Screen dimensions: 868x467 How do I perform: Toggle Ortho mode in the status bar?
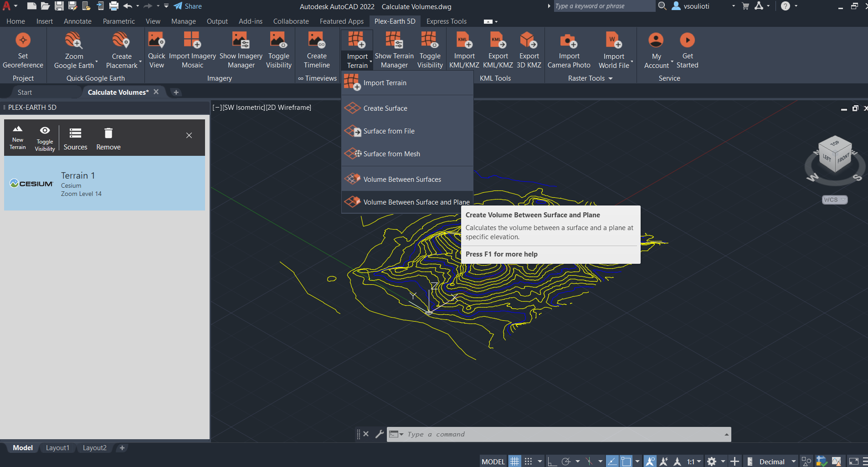click(552, 462)
